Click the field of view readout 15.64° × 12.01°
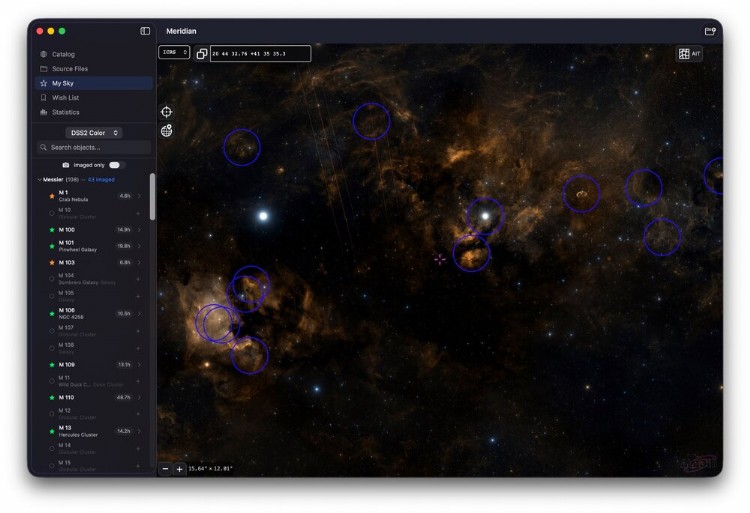The width and height of the screenshot is (750, 513). click(210, 469)
